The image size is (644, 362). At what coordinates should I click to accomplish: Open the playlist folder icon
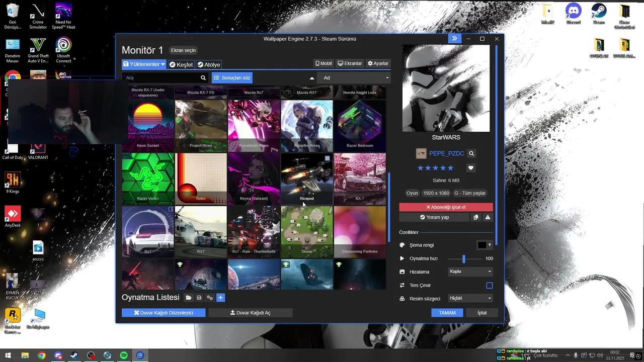click(x=189, y=298)
